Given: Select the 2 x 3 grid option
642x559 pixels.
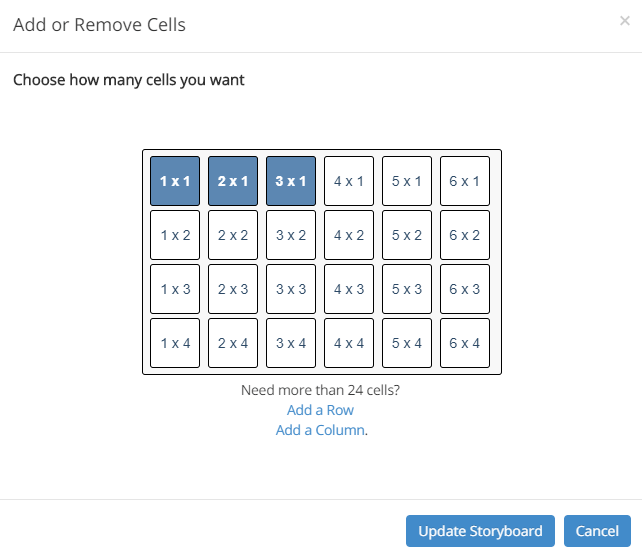Looking at the screenshot, I should 233,290.
